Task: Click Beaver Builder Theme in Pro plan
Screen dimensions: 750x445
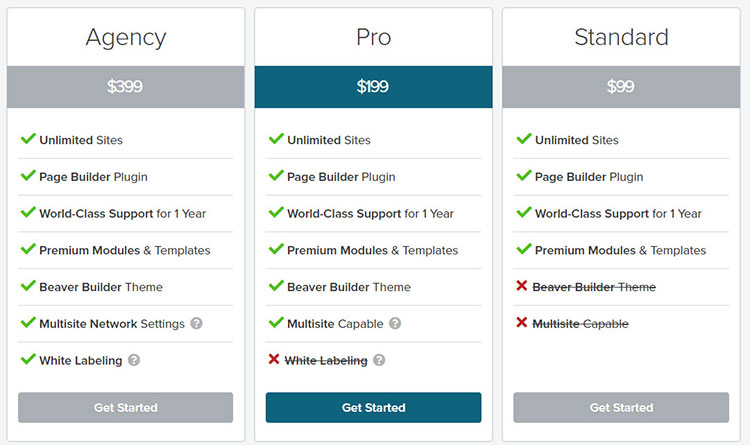Action: (349, 287)
